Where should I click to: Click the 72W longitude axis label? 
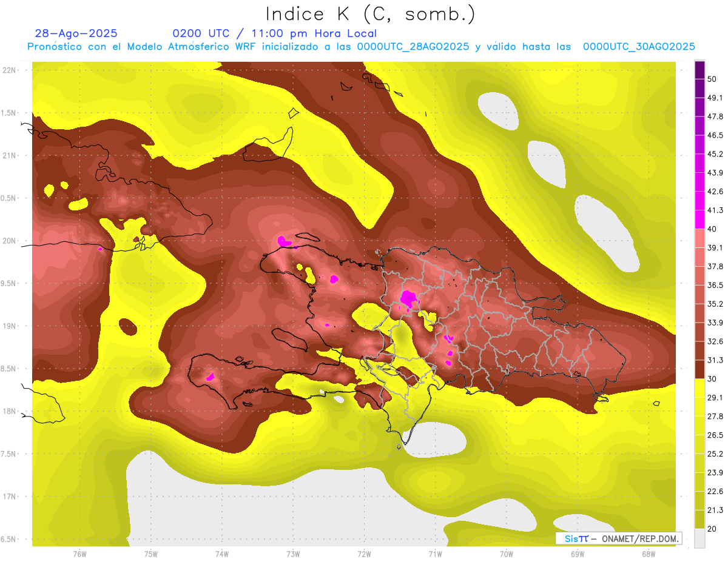(364, 554)
